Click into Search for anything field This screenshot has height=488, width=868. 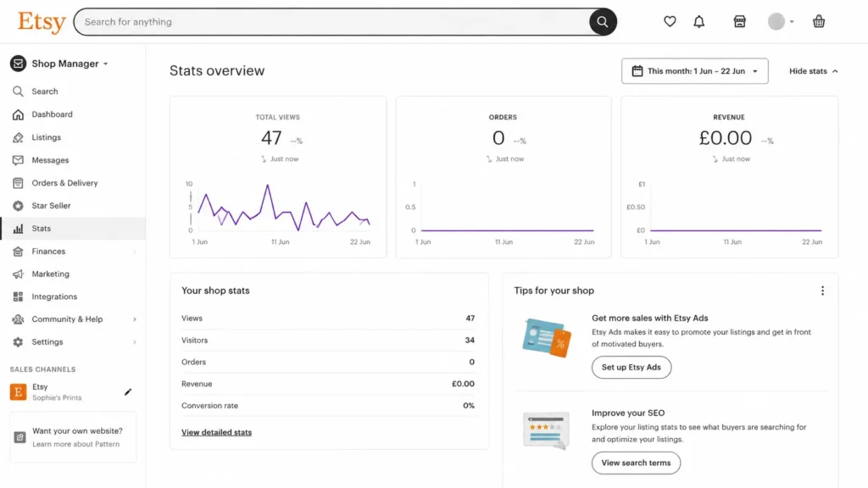click(x=332, y=22)
